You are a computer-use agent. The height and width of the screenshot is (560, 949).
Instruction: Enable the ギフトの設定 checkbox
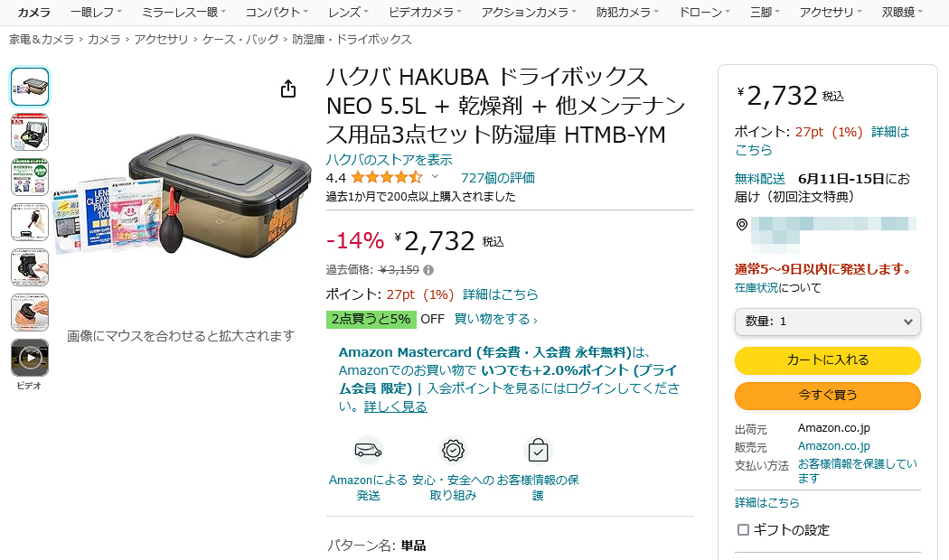744,530
